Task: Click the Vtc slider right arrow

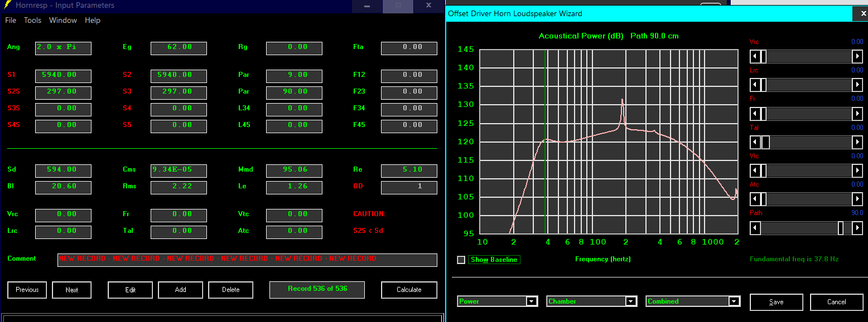Action: (857, 170)
